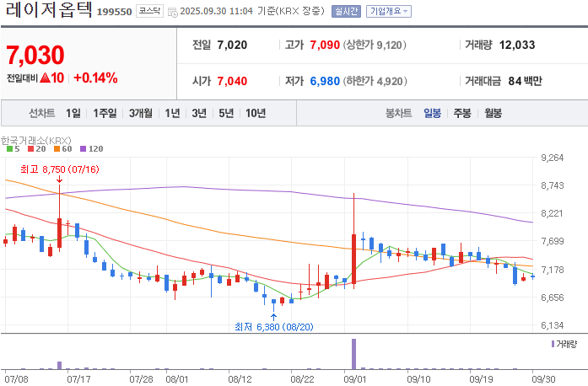
Task: Click the red 20-day moving average swatch
Action: click(x=30, y=149)
